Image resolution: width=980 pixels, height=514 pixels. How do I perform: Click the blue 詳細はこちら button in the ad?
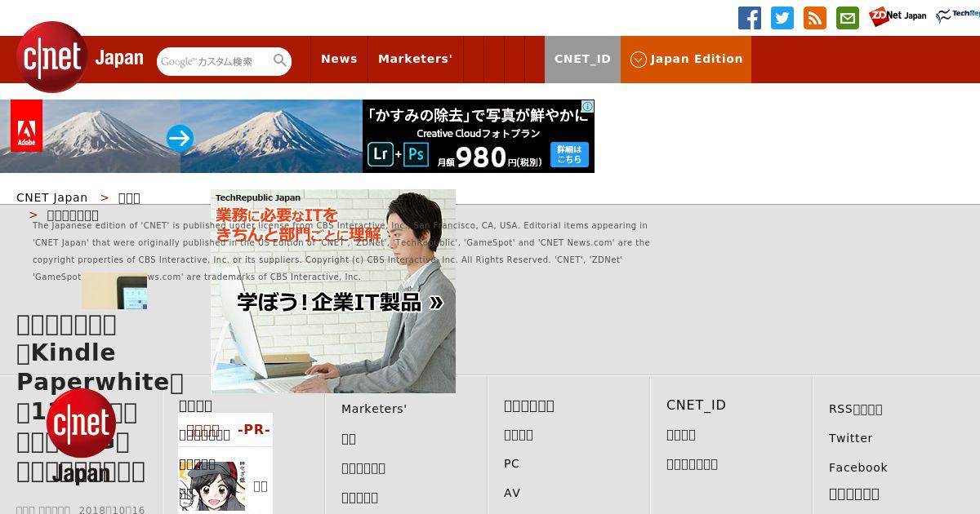coord(569,154)
